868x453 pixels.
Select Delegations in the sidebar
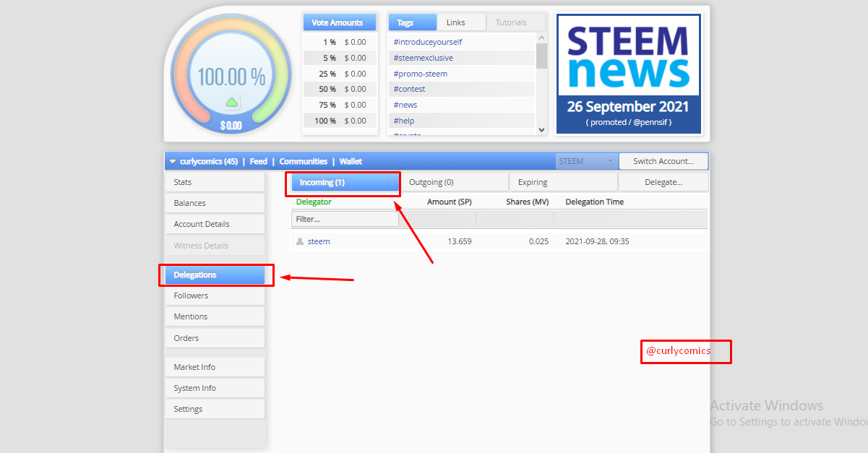click(x=215, y=275)
